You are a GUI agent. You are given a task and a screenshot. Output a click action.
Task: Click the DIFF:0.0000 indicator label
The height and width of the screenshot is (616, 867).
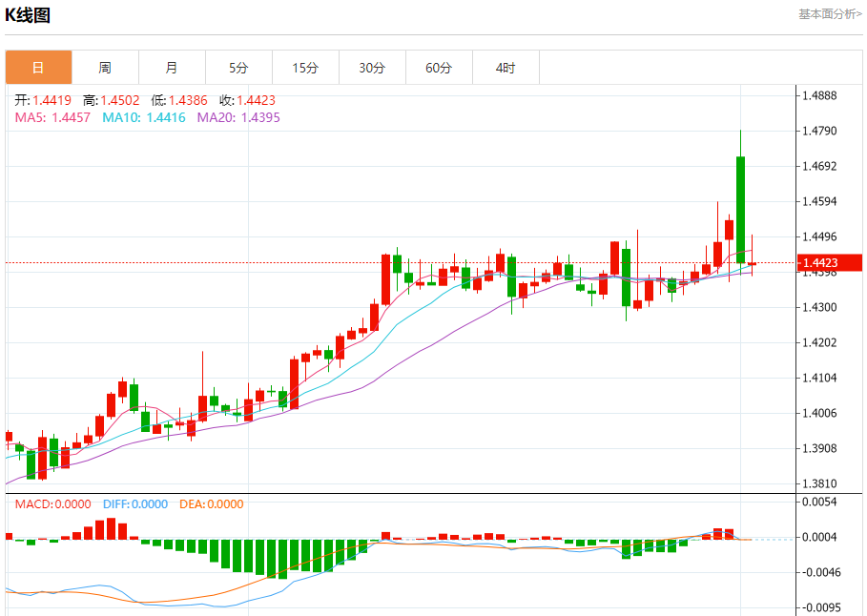(x=135, y=503)
